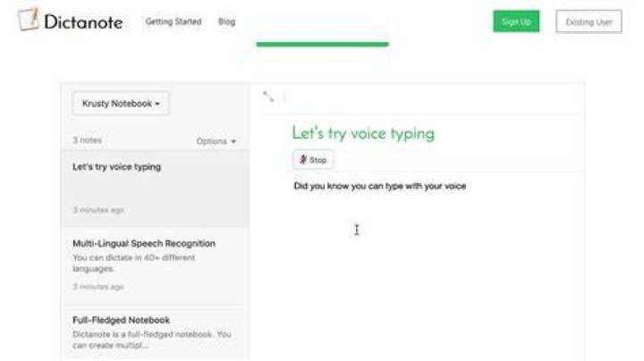This screenshot has width=644, height=361.
Task: Click the "Dictanote is a full-fledged notebook" preview text
Action: click(151, 340)
